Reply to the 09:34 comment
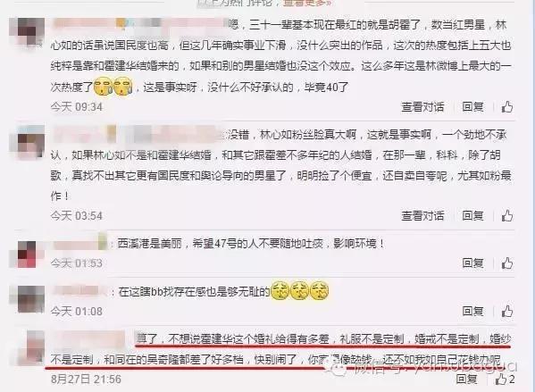This screenshot has height=392, width=535. (472, 107)
